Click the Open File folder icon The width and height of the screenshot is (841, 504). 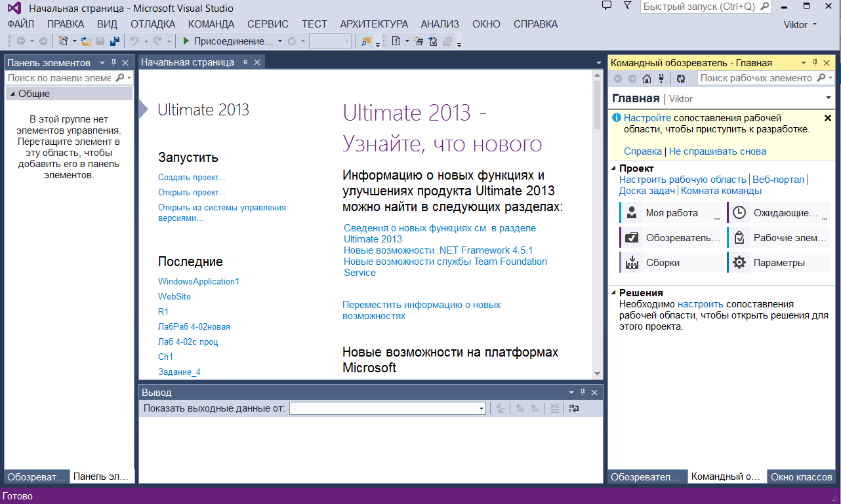point(86,41)
